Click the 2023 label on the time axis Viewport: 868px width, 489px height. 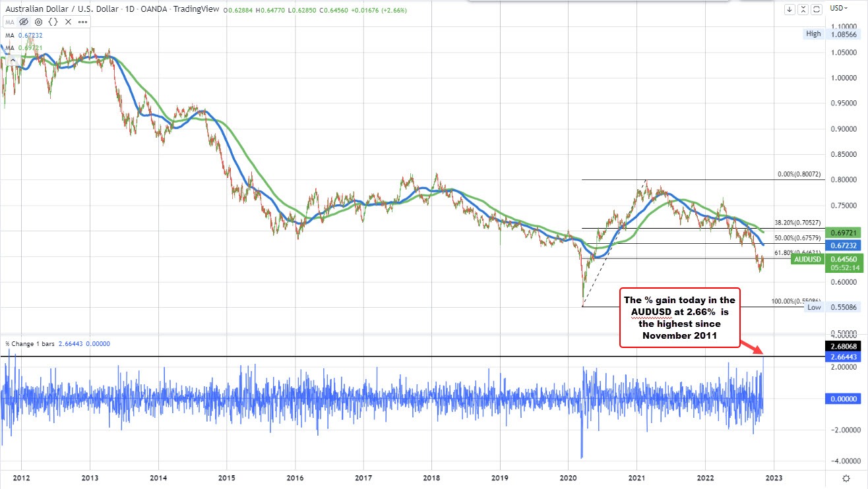pyautogui.click(x=774, y=477)
